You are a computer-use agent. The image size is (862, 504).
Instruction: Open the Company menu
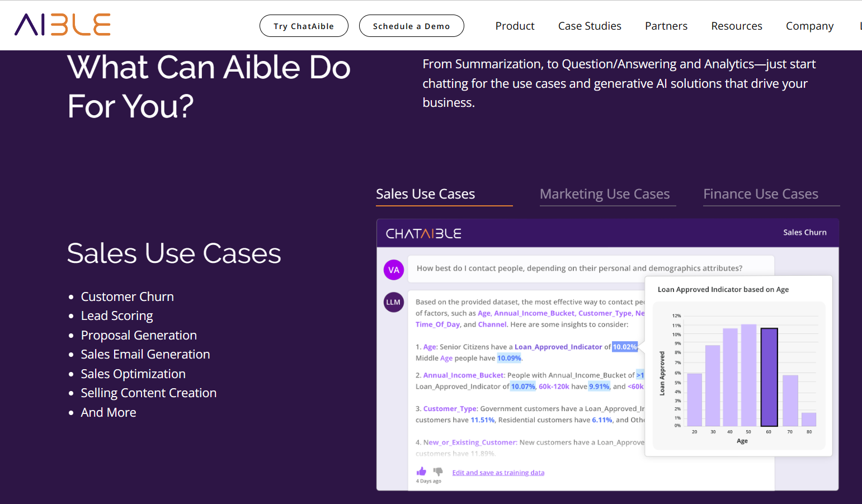coord(809,26)
